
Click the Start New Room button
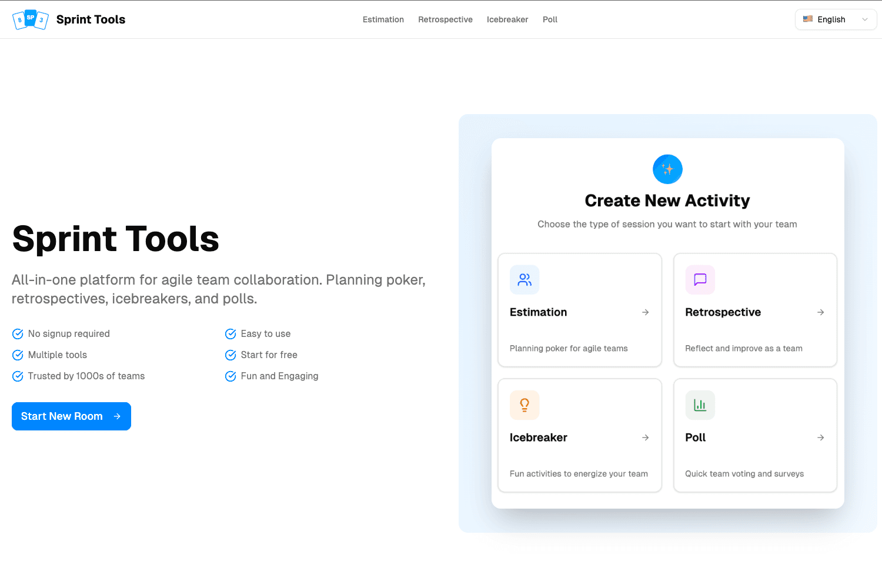click(x=71, y=416)
